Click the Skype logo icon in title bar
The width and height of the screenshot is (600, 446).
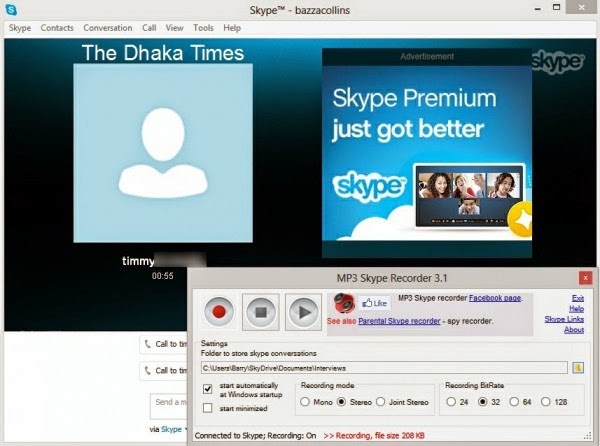point(11,10)
